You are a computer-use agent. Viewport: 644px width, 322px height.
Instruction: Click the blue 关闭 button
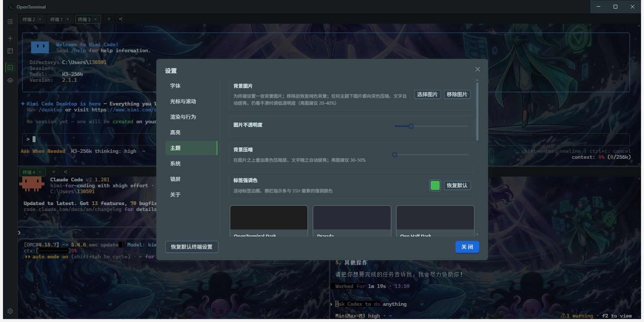(467, 247)
